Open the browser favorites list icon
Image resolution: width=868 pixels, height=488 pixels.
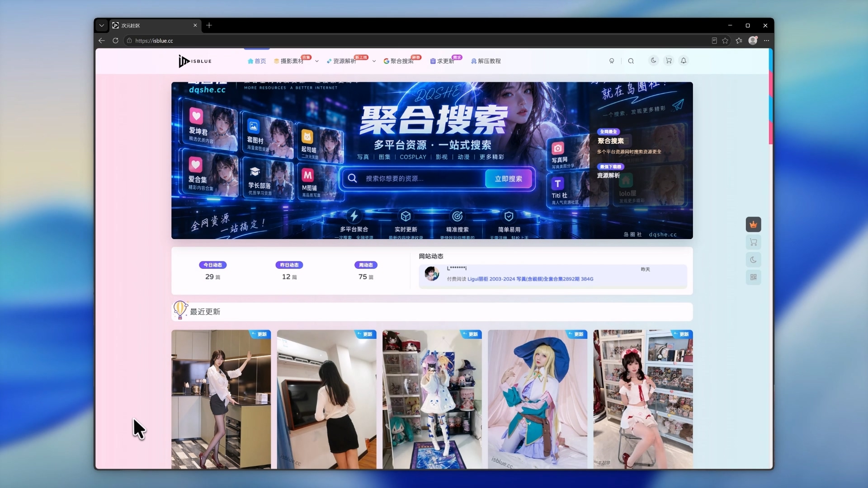coord(739,41)
